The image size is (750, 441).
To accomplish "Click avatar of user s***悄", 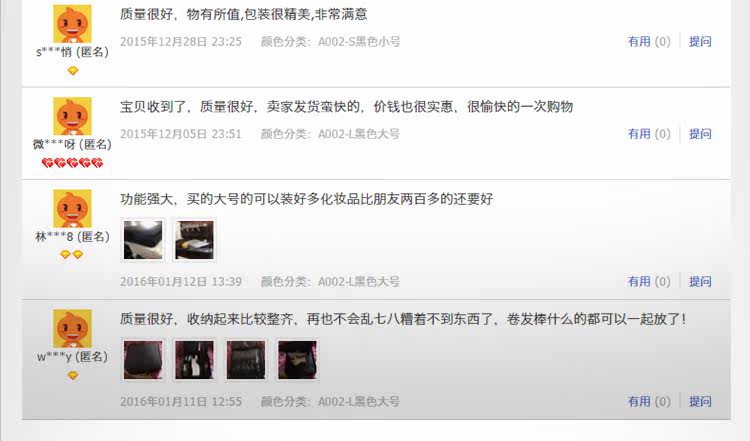I will 72,24.
